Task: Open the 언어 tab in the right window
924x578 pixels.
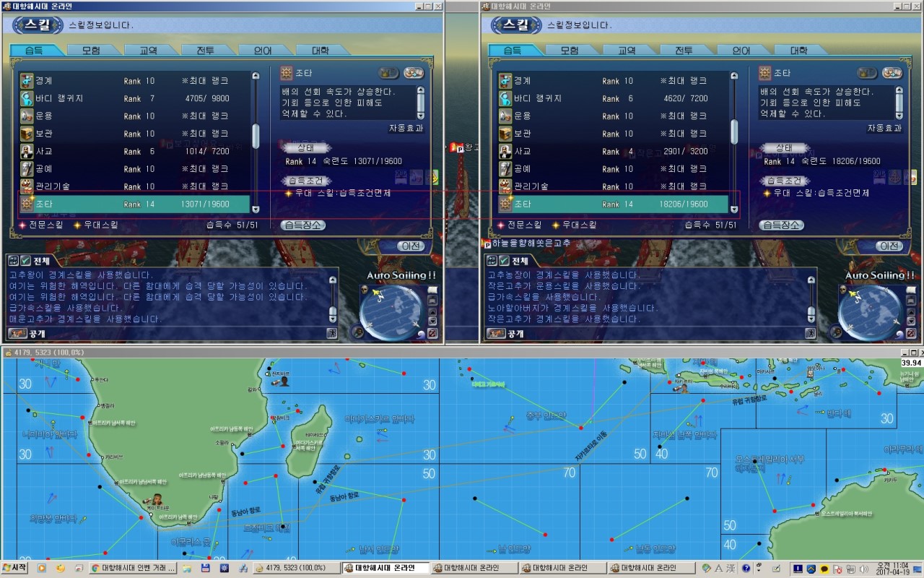Action: point(741,51)
